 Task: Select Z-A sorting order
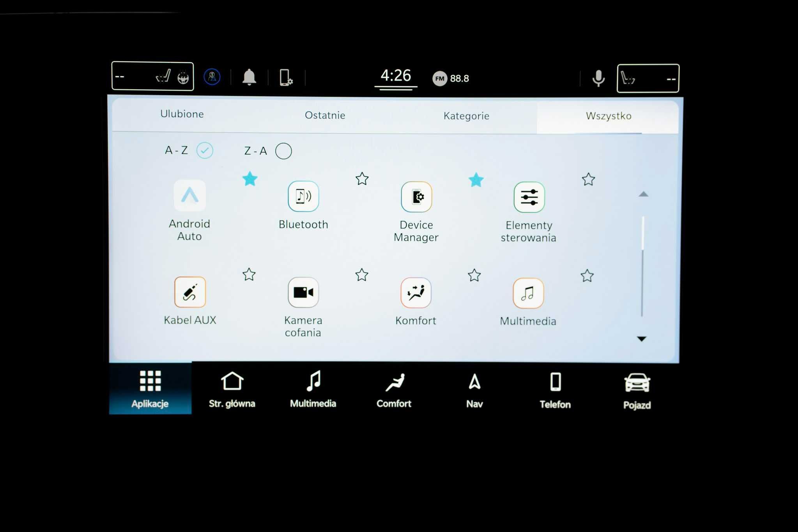pyautogui.click(x=285, y=151)
